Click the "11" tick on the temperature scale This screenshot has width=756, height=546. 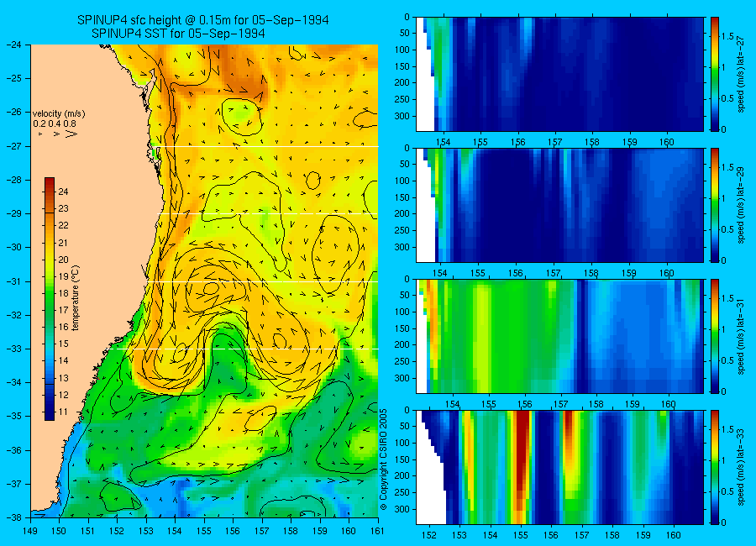[x=63, y=412]
